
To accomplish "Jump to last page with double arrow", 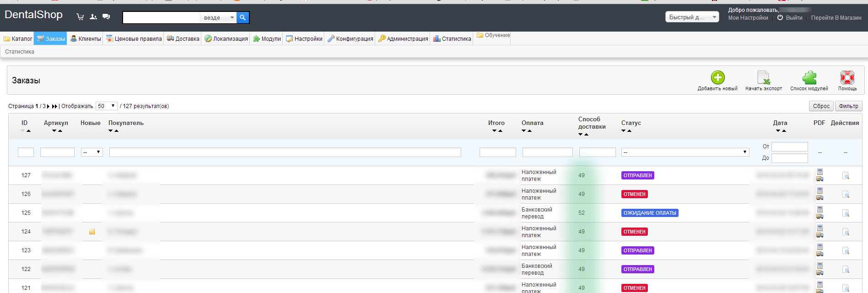I will tap(54, 106).
